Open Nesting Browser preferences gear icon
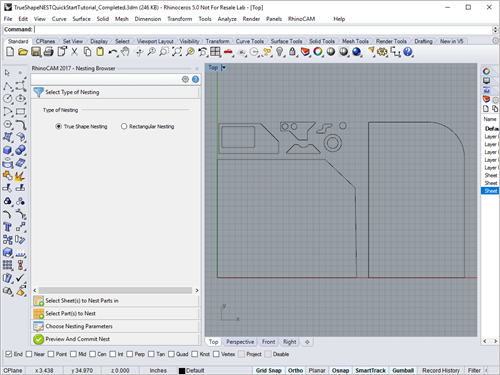The height and width of the screenshot is (375, 500). click(x=185, y=79)
